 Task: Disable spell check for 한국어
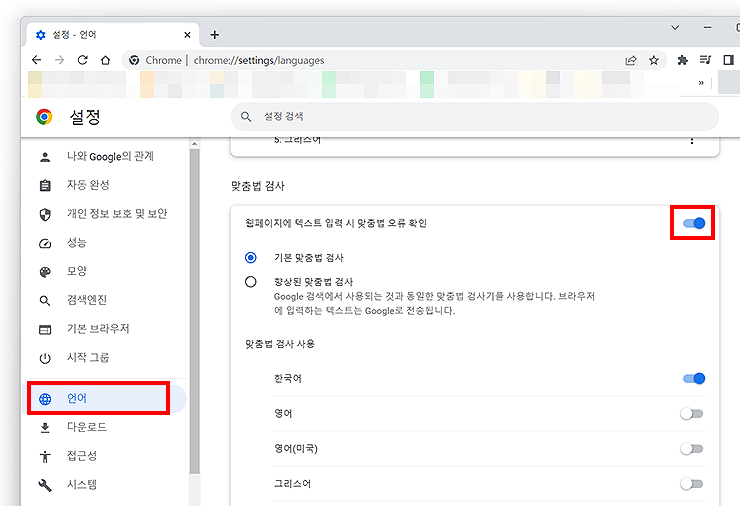[x=694, y=378]
